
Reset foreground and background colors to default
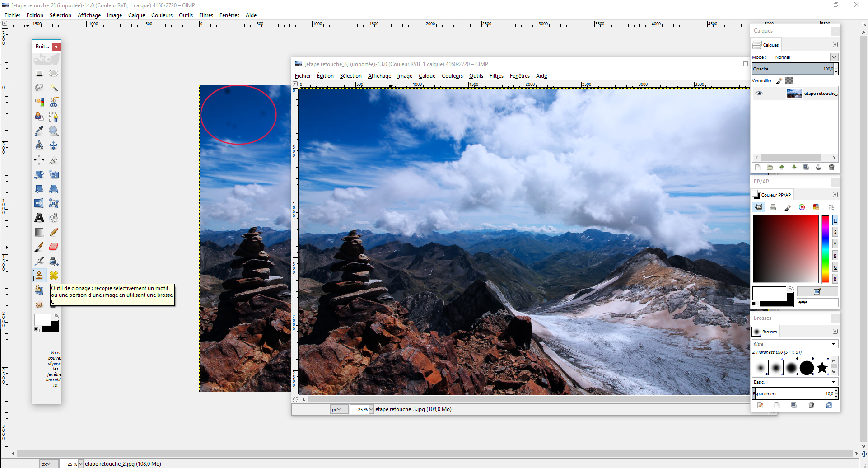click(37, 329)
